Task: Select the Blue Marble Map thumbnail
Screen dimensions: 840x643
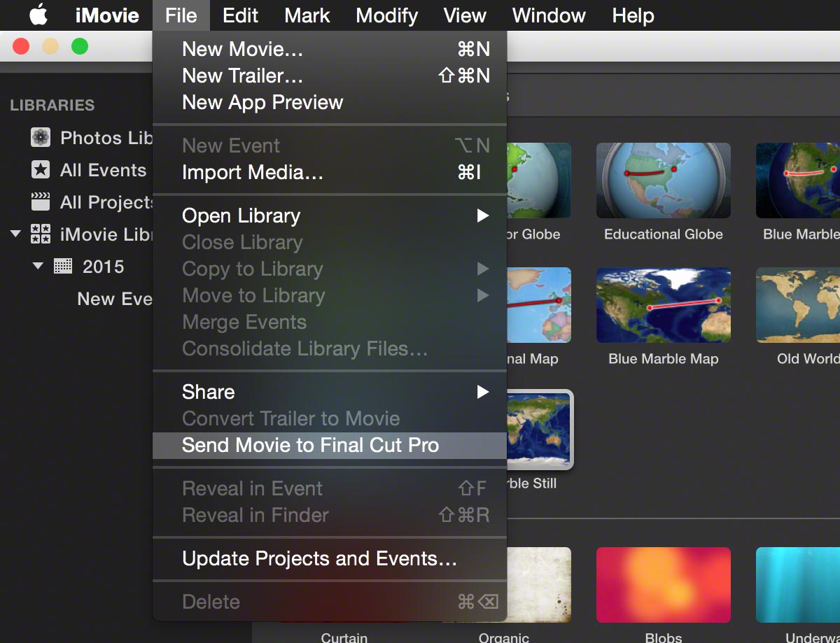Action: pos(664,305)
